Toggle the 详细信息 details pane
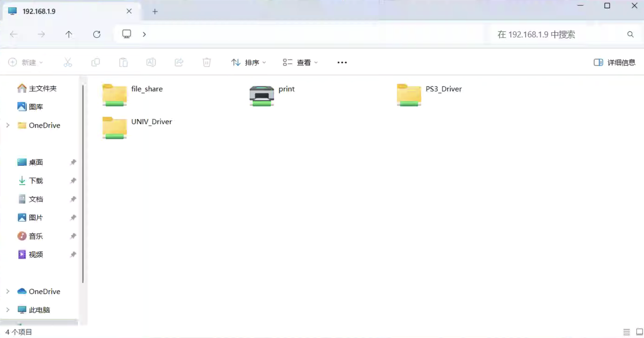Image resolution: width=644 pixels, height=338 pixels. coord(615,62)
